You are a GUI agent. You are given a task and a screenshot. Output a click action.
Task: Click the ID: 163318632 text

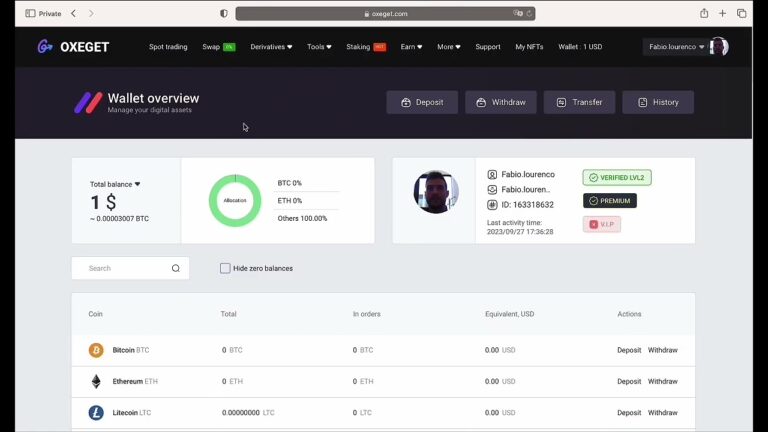[x=528, y=205]
